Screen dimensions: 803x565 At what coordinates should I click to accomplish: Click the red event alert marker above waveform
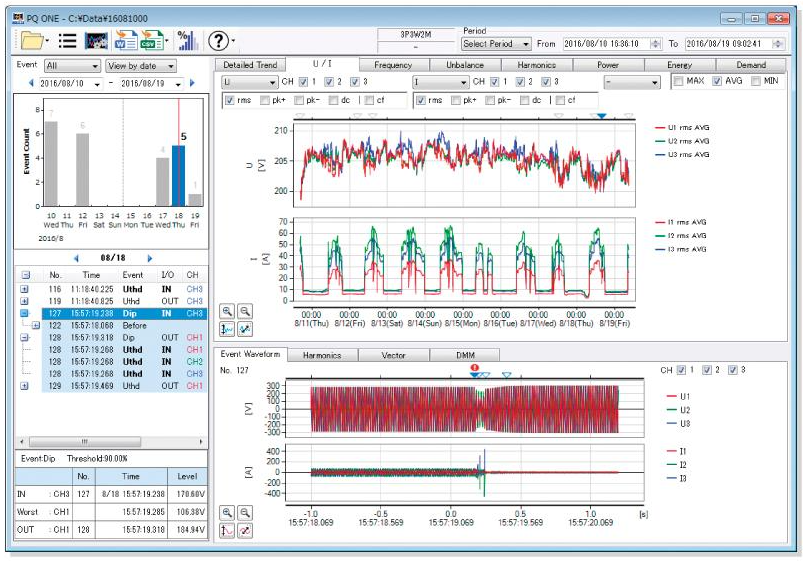(x=475, y=368)
